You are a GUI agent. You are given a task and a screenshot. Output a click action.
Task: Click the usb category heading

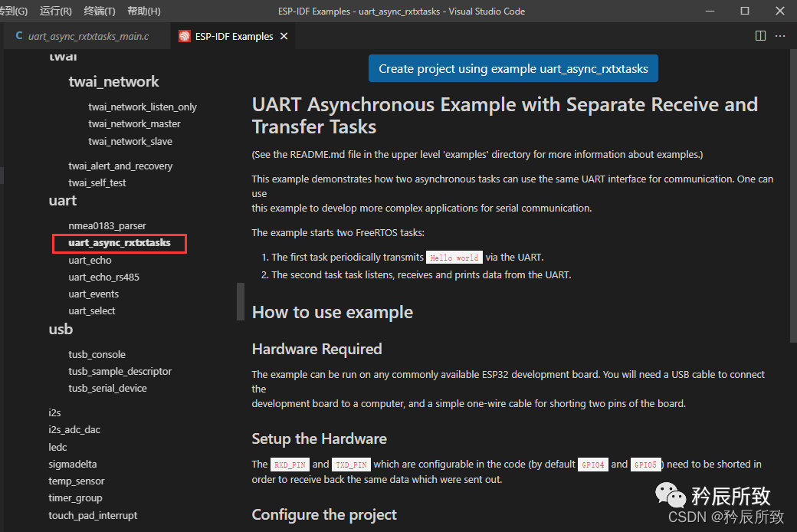coord(61,330)
